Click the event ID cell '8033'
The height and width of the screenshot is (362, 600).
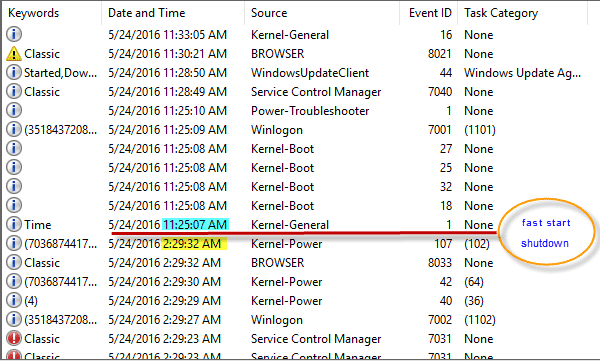tap(440, 263)
